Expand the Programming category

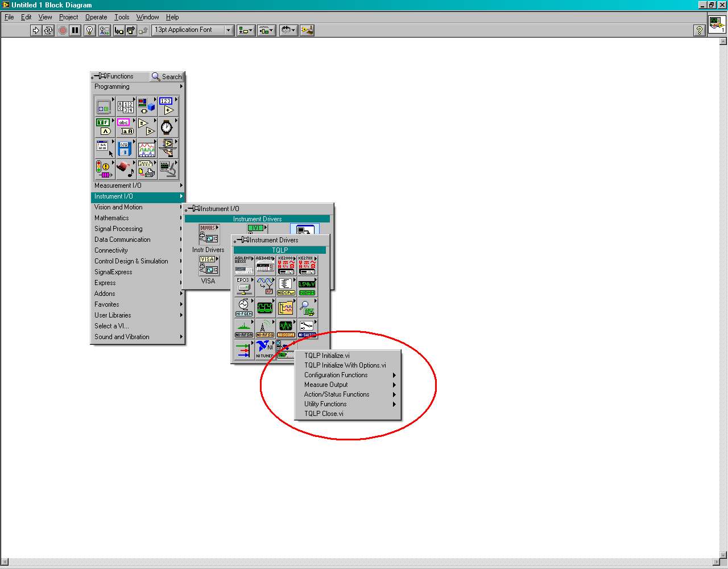138,86
